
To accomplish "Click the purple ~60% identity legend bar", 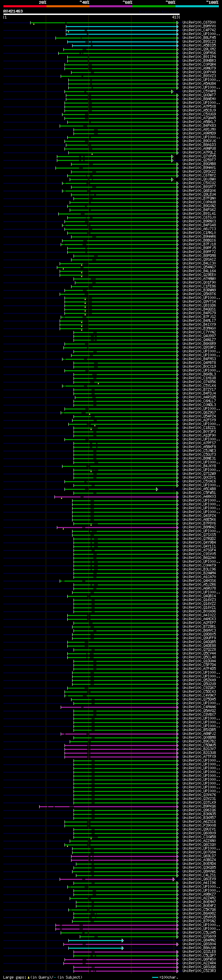I will pyautogui.click(x=111, y=6).
